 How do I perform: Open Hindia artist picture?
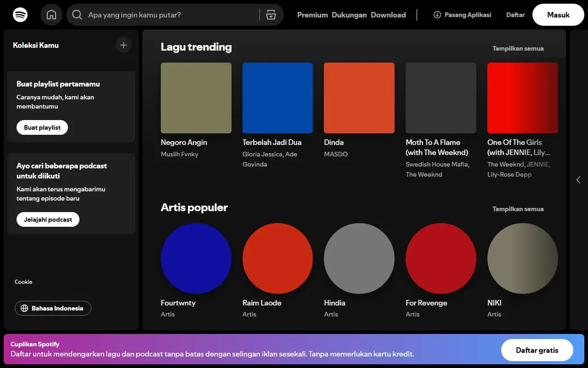click(359, 259)
